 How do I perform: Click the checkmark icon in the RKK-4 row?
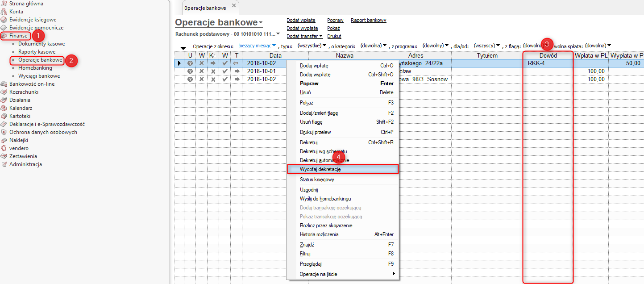[225, 63]
